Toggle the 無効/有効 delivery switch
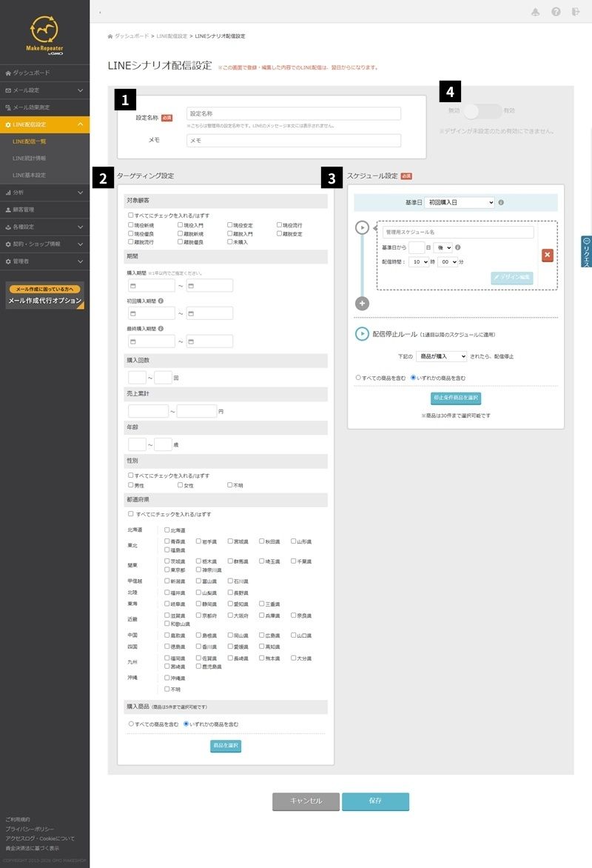The height and width of the screenshot is (868, 592). [482, 110]
